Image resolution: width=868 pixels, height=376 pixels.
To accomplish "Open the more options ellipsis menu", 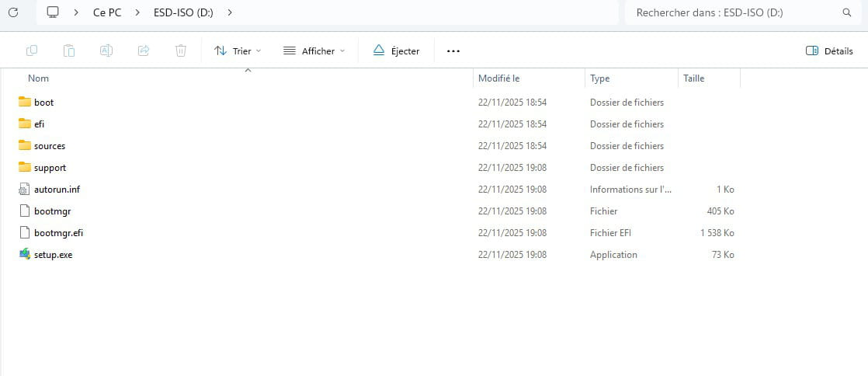I will pyautogui.click(x=453, y=51).
